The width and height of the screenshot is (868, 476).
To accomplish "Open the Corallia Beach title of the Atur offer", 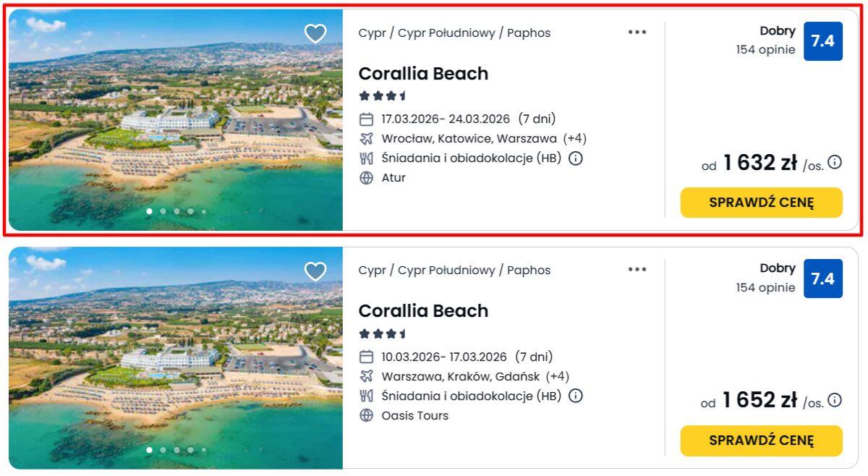I will coord(423,74).
